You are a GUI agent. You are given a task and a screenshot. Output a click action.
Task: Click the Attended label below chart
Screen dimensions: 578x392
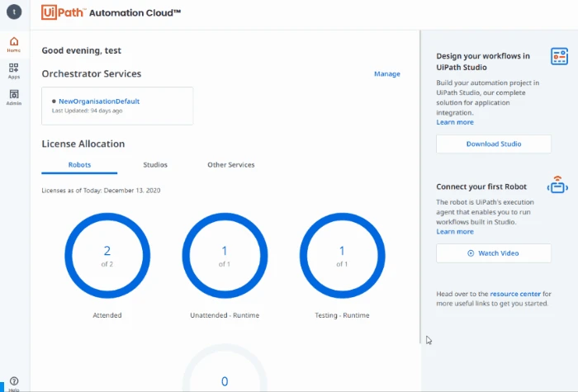click(107, 315)
